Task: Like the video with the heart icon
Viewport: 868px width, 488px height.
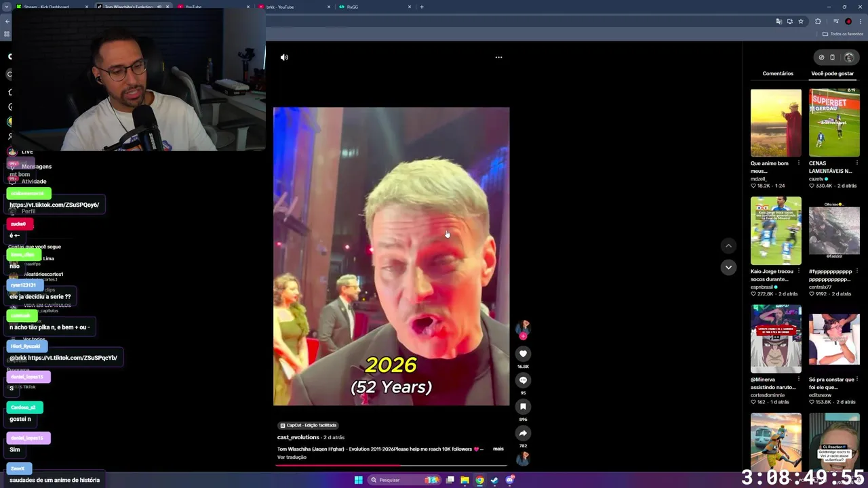Action: click(x=523, y=354)
